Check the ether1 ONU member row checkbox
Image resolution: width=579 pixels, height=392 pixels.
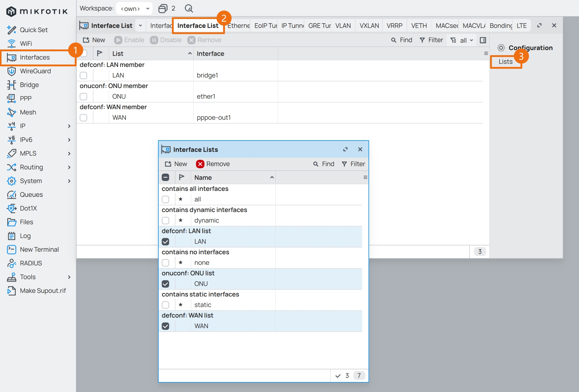[84, 96]
